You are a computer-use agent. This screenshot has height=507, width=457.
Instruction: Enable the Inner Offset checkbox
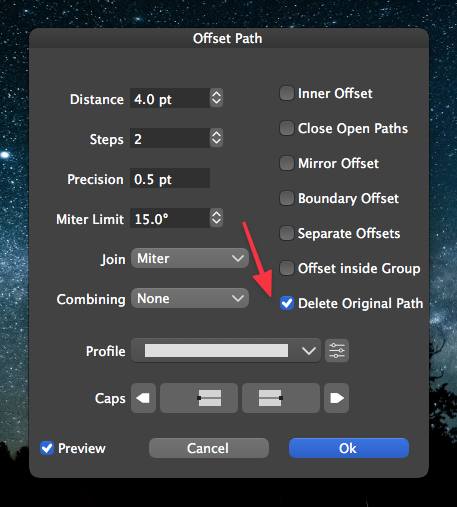coord(287,93)
